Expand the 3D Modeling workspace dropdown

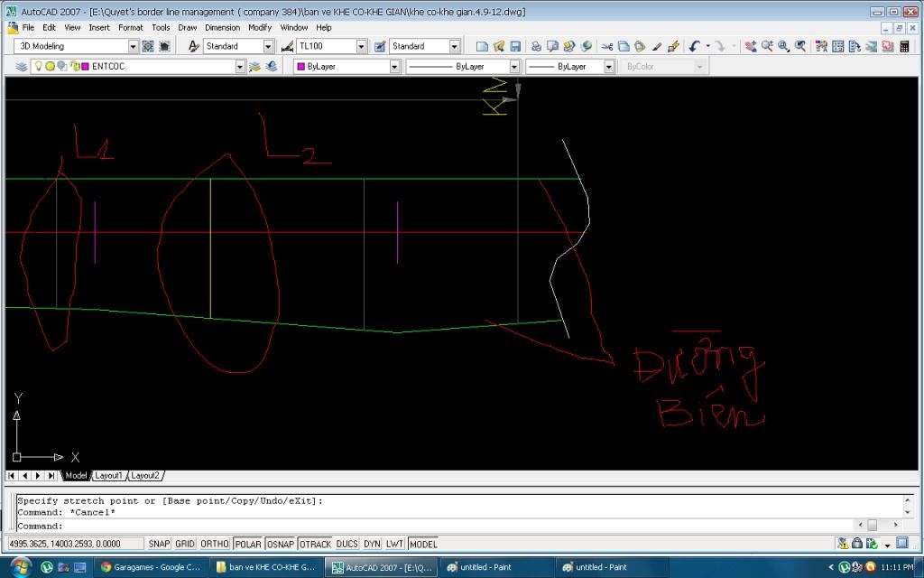(134, 46)
